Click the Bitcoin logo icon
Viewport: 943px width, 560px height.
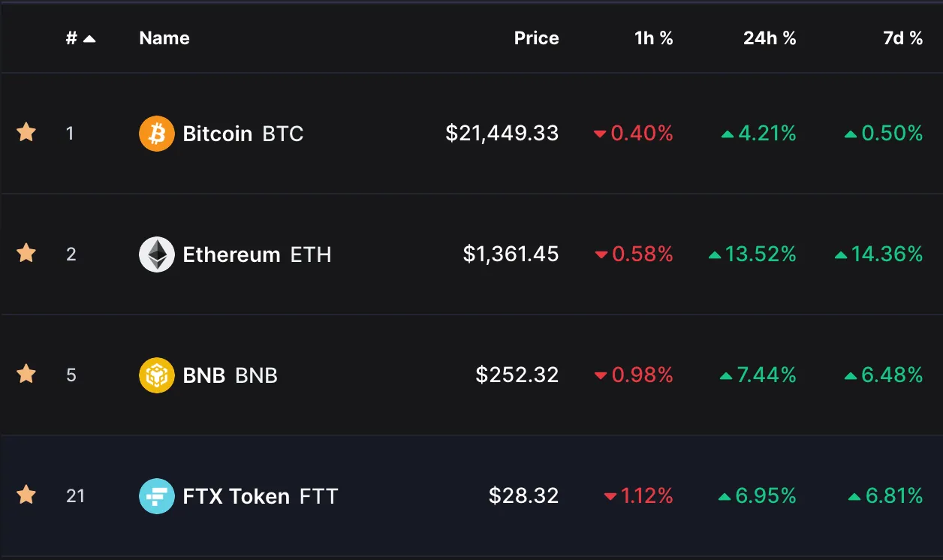[157, 134]
